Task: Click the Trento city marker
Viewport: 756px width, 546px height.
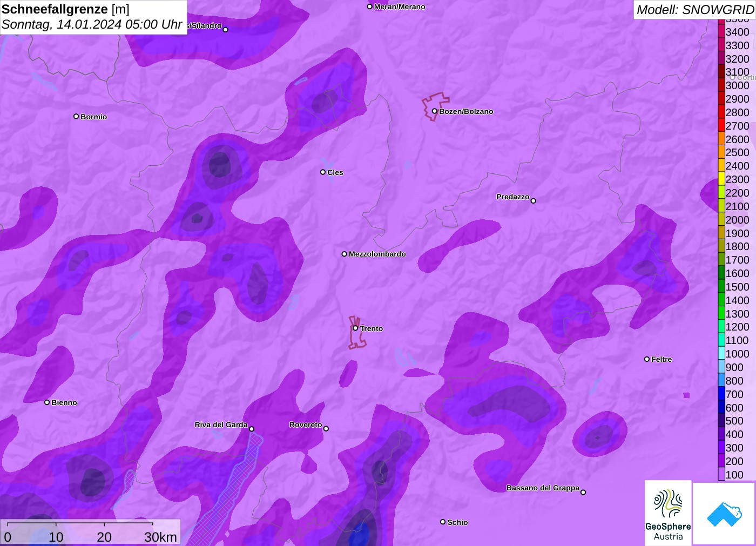Action: pos(355,328)
